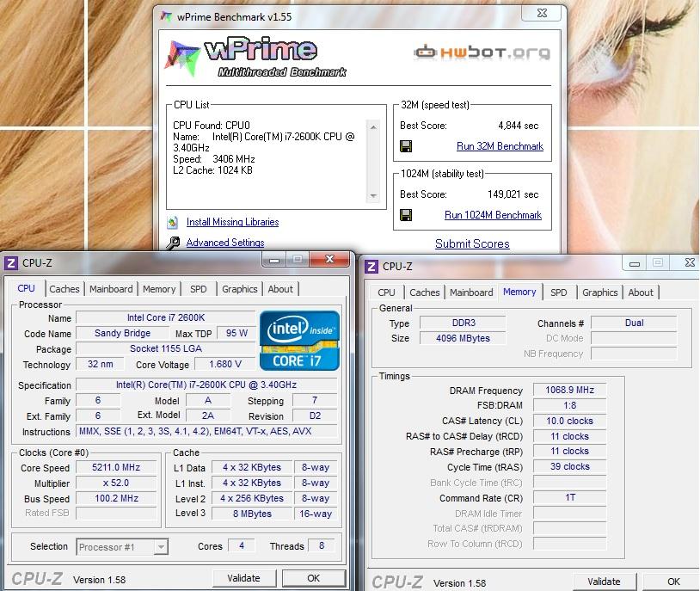700x591 pixels.
Task: Minimize the right CPU-Z window
Action: click(635, 263)
